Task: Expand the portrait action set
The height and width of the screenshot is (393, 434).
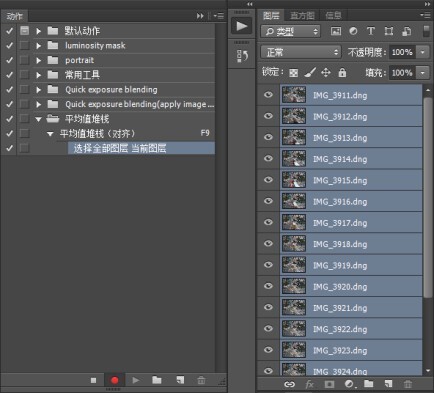Action: [39, 60]
